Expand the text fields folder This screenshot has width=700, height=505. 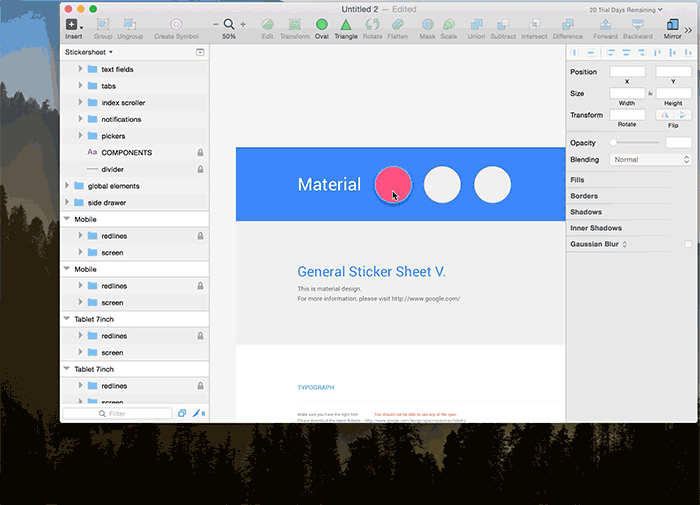pos(81,69)
